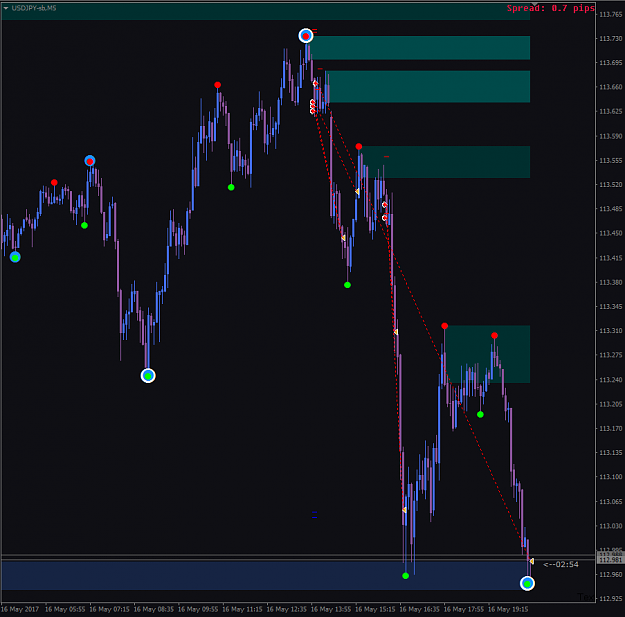The image size is (625, 617).
Task: Select the yellow arrow at the current price line
Action: pyautogui.click(x=531, y=561)
